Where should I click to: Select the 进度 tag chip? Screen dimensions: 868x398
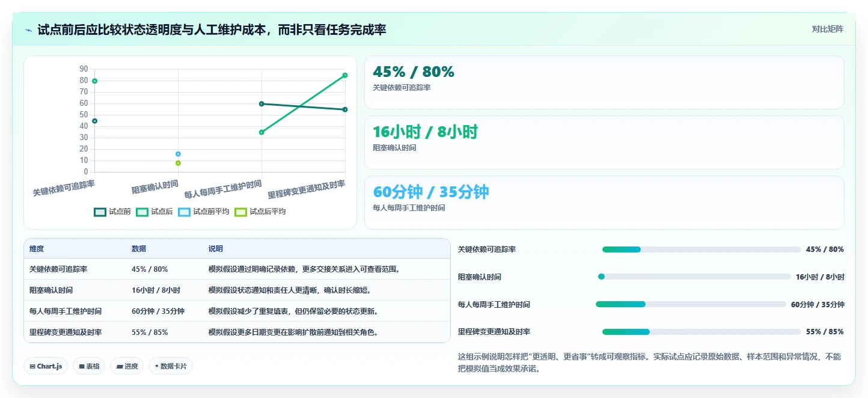[x=127, y=366]
